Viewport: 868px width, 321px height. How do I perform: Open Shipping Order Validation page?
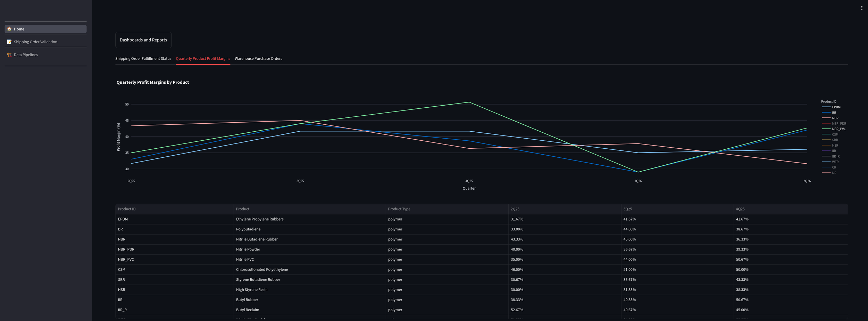click(45, 42)
